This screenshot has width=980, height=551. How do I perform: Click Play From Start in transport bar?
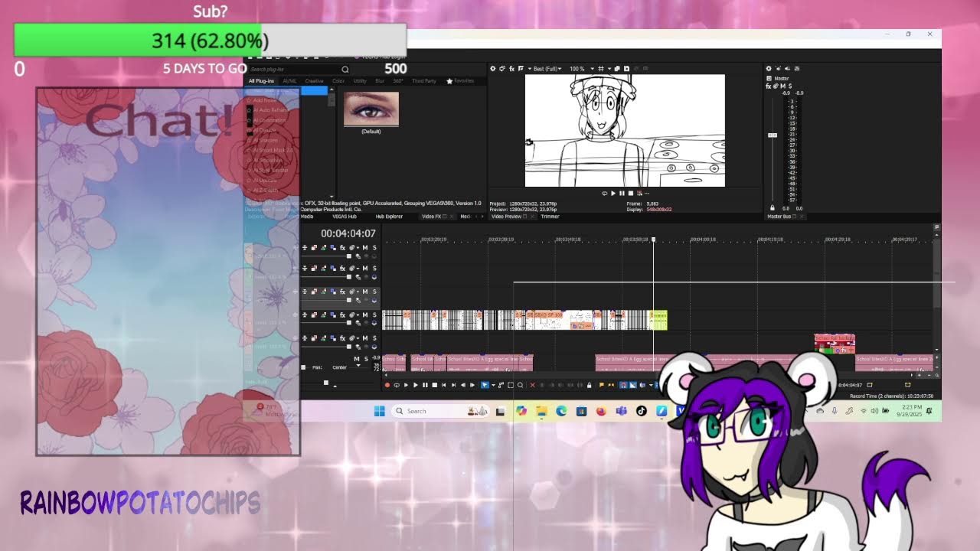click(x=406, y=385)
